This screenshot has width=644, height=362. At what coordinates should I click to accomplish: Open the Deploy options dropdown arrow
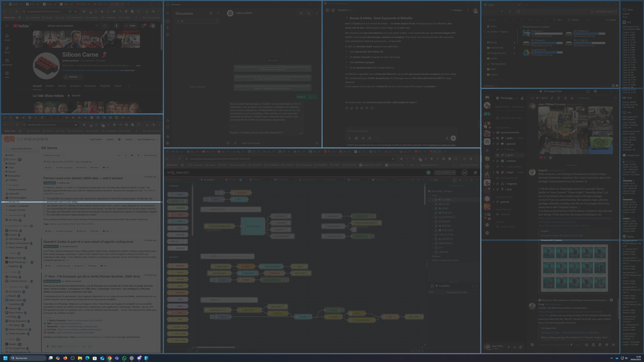[454, 173]
